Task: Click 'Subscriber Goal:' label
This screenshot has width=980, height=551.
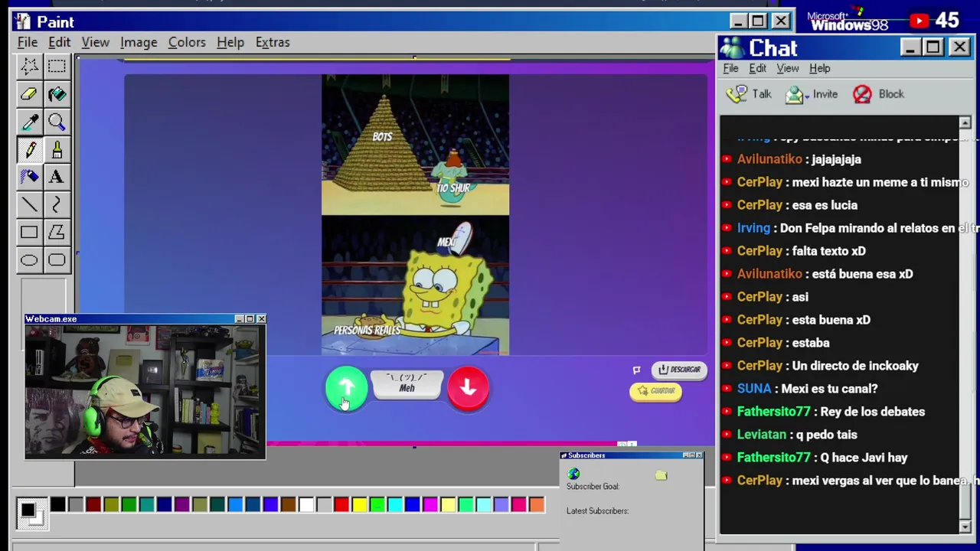Action: (593, 487)
